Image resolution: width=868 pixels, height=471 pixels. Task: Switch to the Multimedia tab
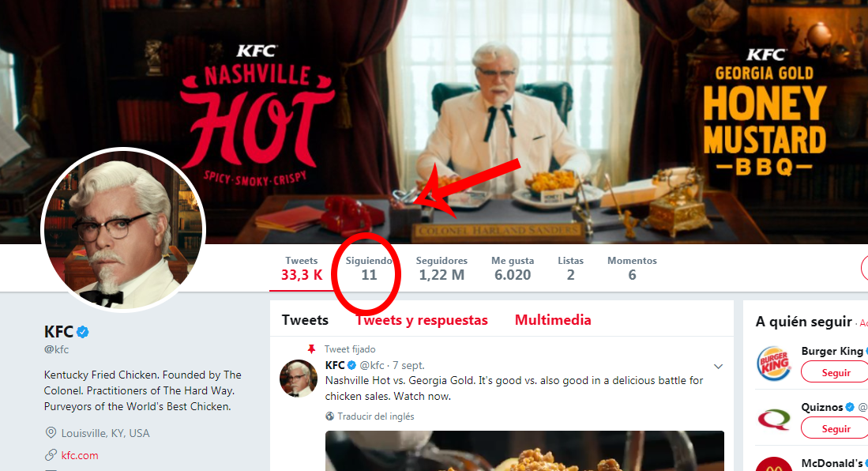click(x=553, y=320)
